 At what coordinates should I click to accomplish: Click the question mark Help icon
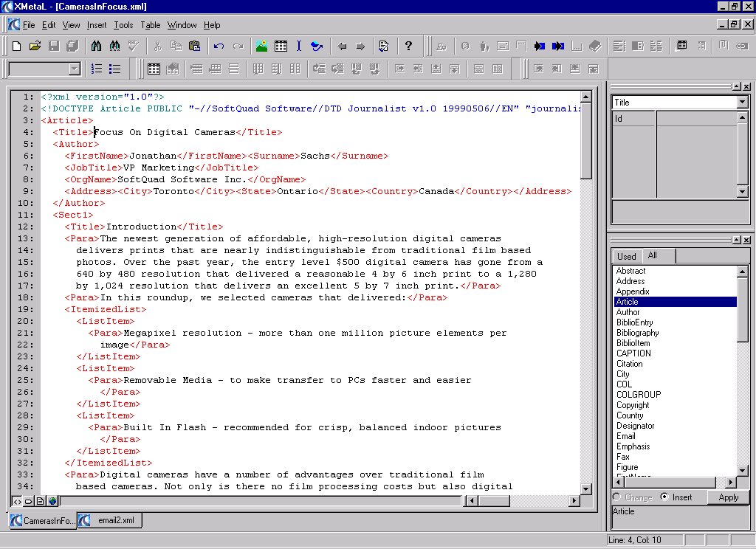408,46
